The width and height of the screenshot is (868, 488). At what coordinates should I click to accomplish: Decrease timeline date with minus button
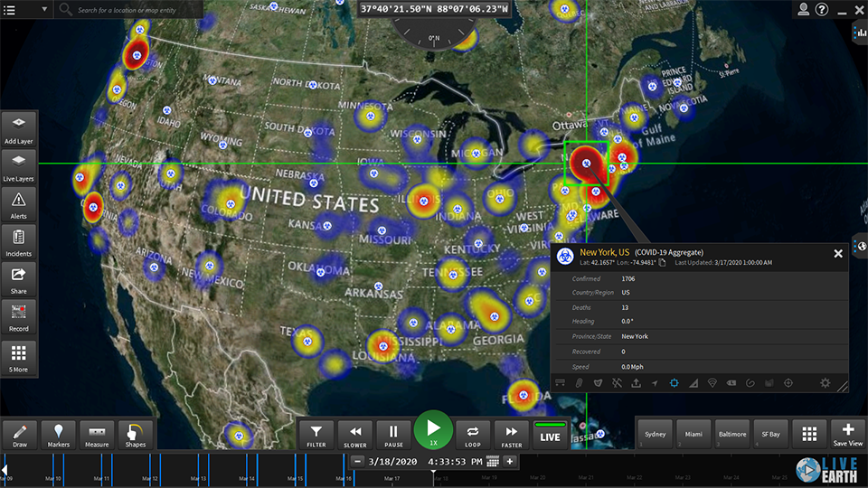pos(358,461)
